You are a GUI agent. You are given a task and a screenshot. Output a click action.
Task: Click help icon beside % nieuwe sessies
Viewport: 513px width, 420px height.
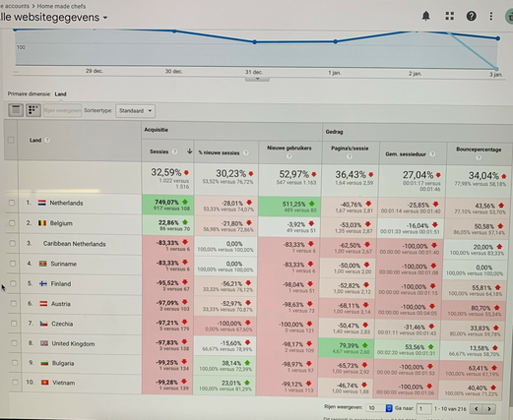pos(245,152)
